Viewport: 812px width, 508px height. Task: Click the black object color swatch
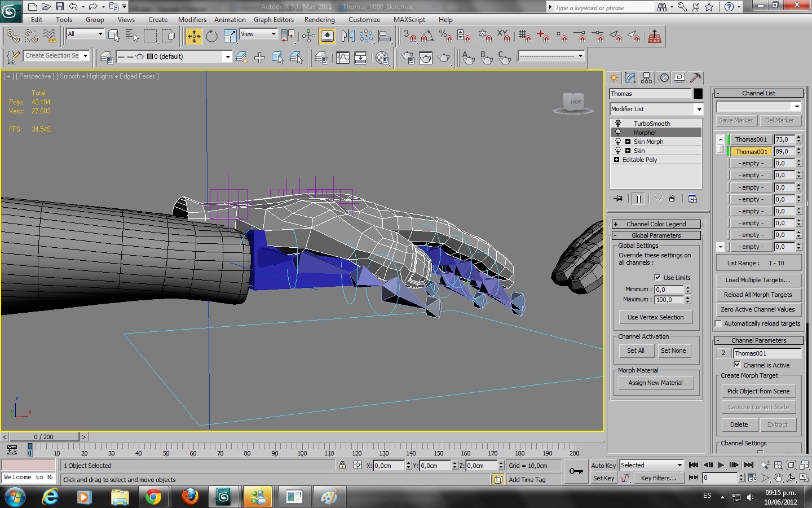[x=698, y=94]
